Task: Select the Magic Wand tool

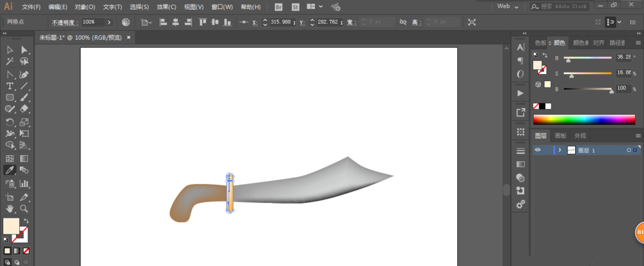Action: click(10, 62)
